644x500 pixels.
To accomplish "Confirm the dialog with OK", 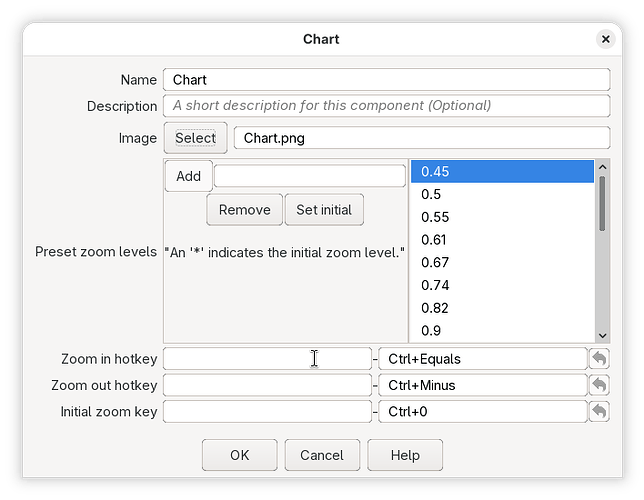I will [x=239, y=455].
